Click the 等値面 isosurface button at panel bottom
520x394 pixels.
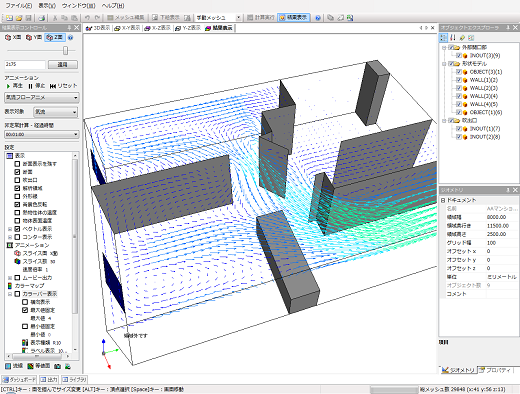click(38, 366)
